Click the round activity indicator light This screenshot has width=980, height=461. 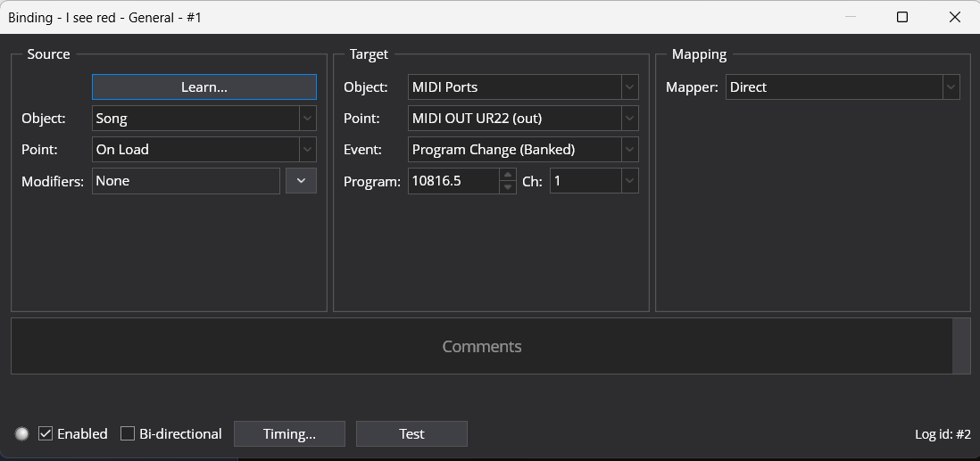click(x=22, y=433)
